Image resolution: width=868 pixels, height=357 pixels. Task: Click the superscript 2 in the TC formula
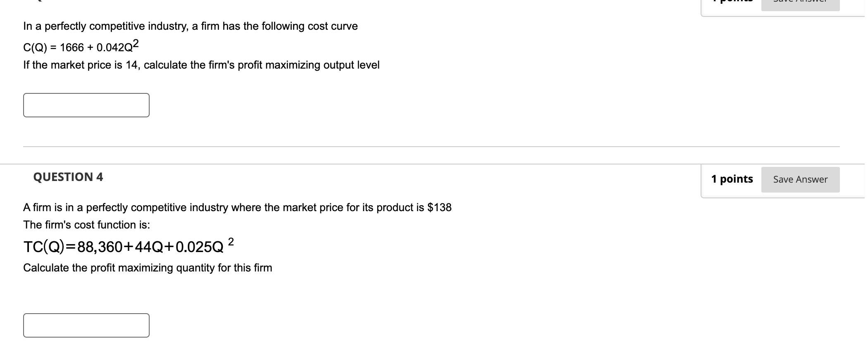231,241
